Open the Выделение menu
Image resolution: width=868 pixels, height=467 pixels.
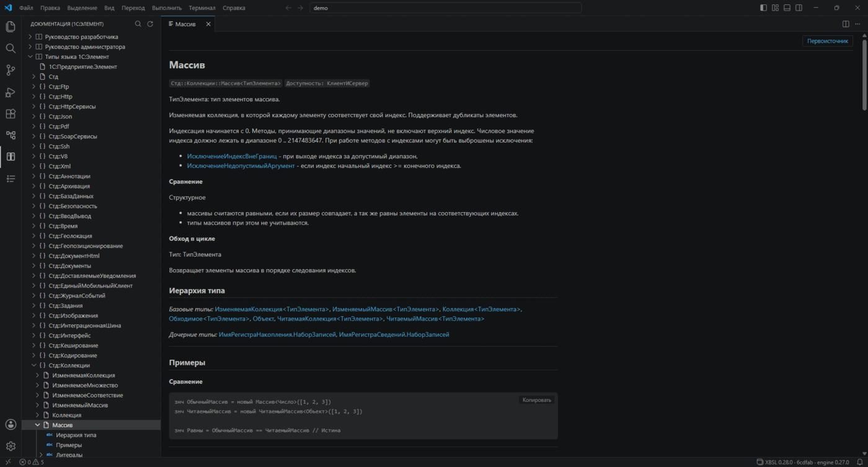(82, 8)
